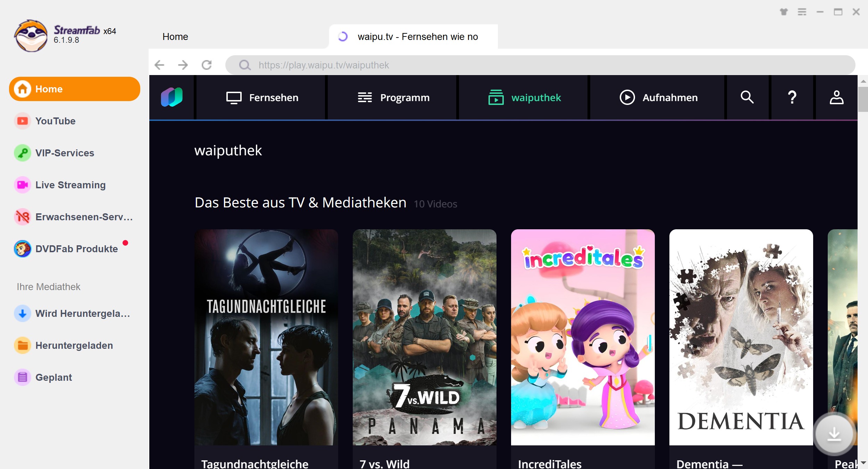Reload the page with refresh icon
This screenshot has width=868, height=469.
(x=207, y=65)
